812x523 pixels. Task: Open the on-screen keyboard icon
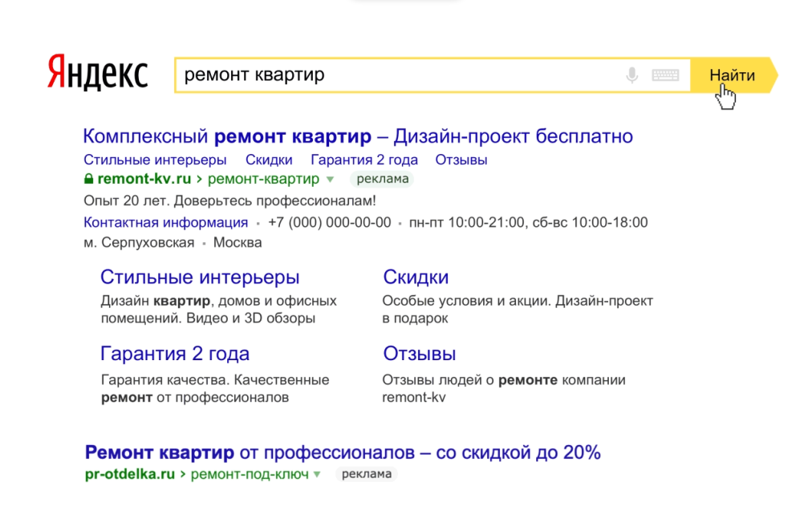tap(665, 75)
